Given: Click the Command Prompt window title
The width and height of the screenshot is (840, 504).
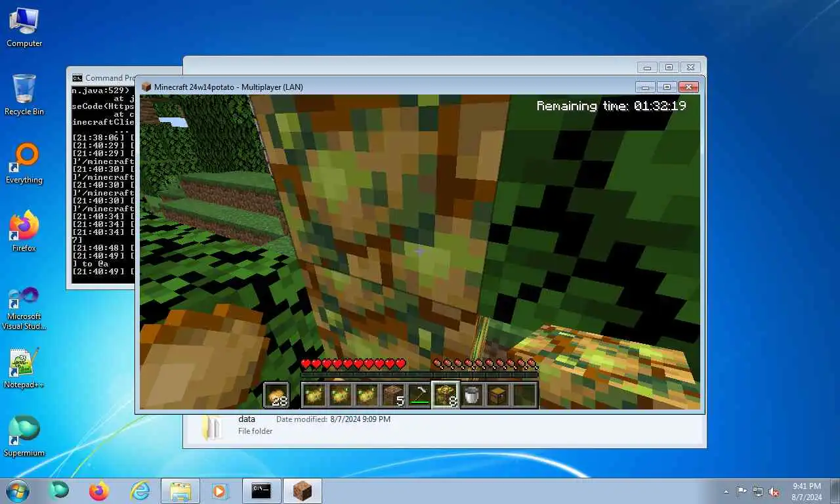Looking at the screenshot, I should [110, 77].
